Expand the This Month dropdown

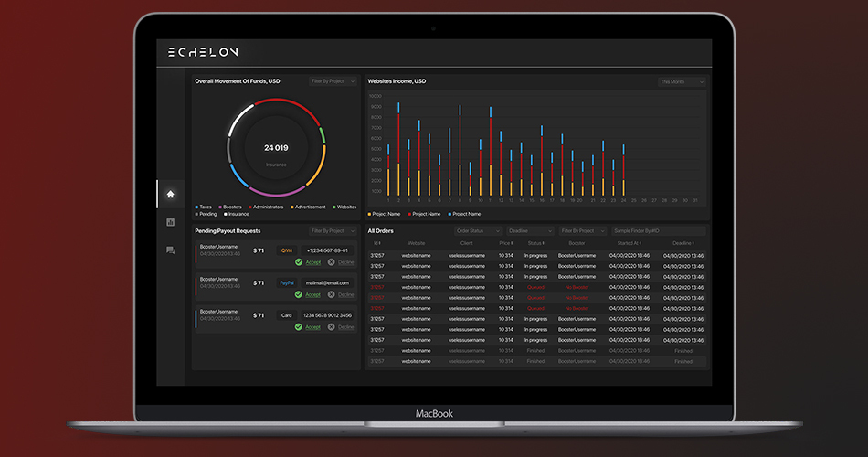point(682,82)
